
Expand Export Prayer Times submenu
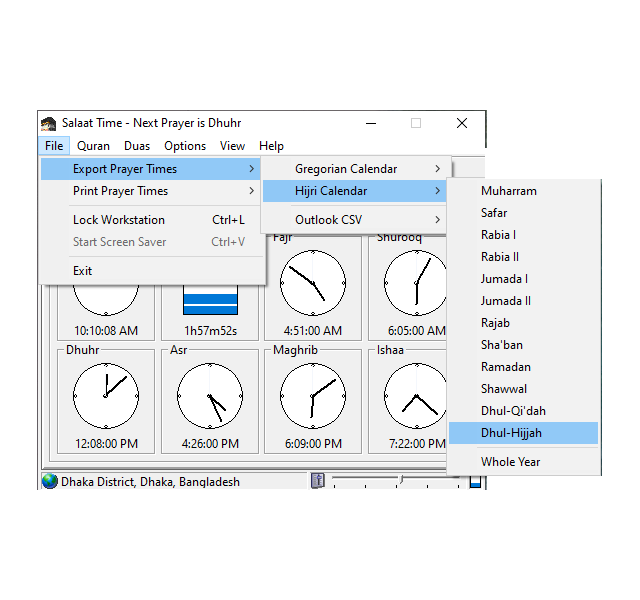[151, 169]
